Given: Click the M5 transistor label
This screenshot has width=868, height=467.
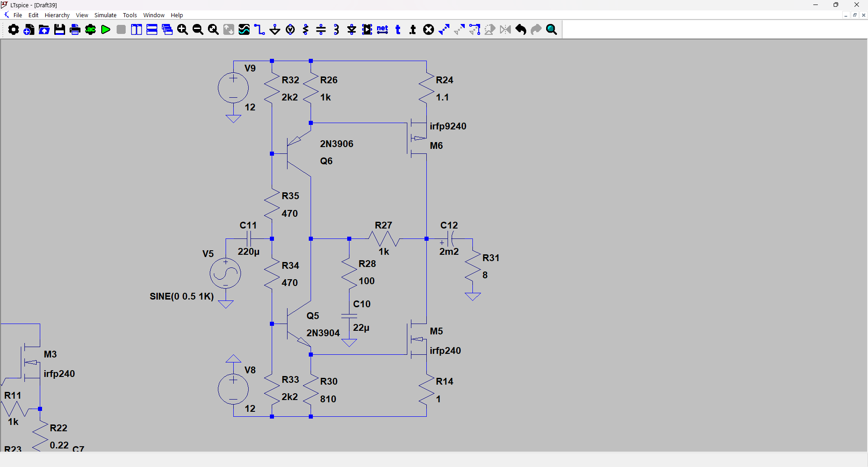Looking at the screenshot, I should tap(436, 331).
